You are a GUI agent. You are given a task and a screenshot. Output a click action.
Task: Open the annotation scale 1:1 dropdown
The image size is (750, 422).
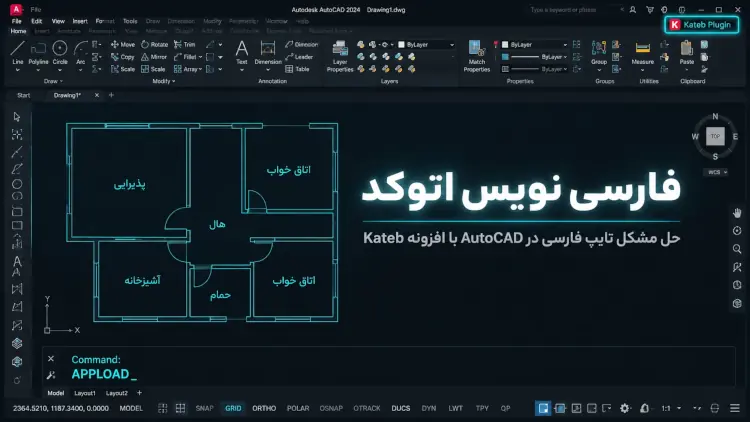[671, 408]
